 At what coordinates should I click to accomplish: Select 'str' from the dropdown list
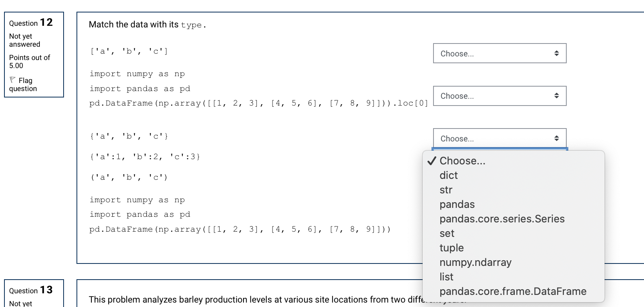(x=514, y=190)
